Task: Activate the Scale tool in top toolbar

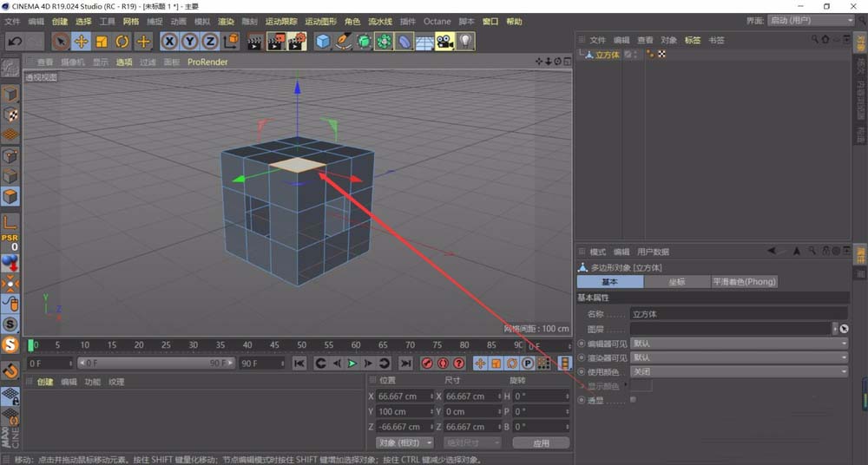Action: 102,42
